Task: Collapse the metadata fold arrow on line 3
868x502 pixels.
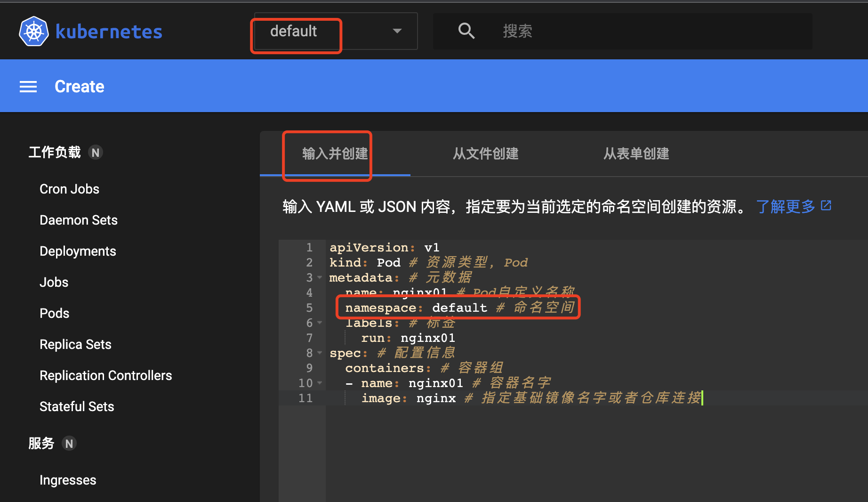Action: tap(320, 278)
